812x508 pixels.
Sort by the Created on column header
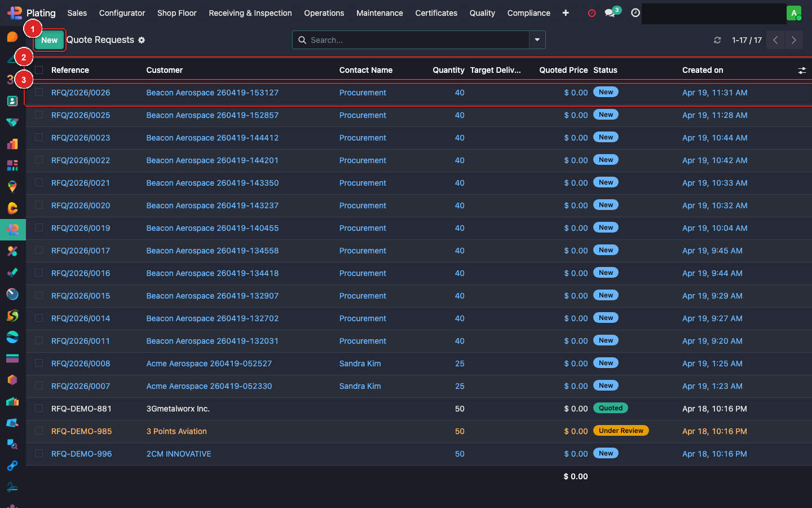[x=703, y=70]
